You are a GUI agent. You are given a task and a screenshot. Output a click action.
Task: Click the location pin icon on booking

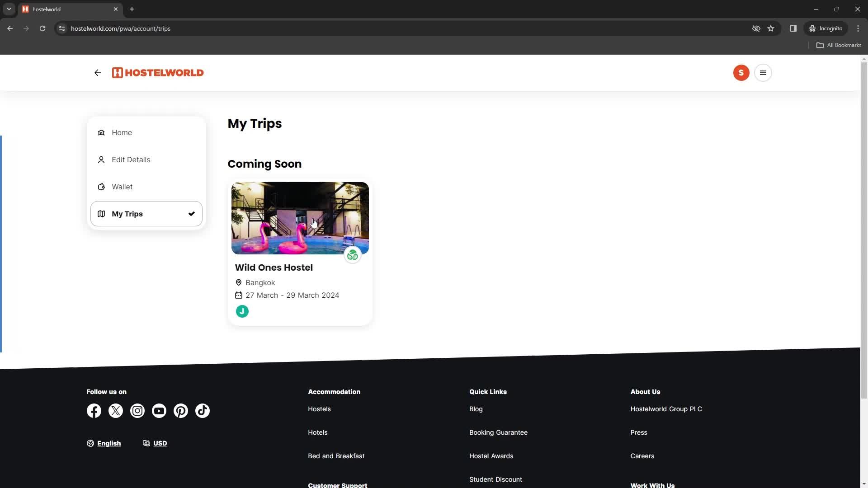tap(238, 282)
